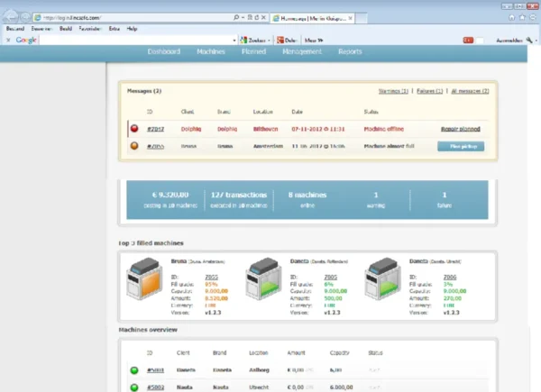Click the Zoeken search button
The width and height of the screenshot is (541, 392).
tap(254, 41)
